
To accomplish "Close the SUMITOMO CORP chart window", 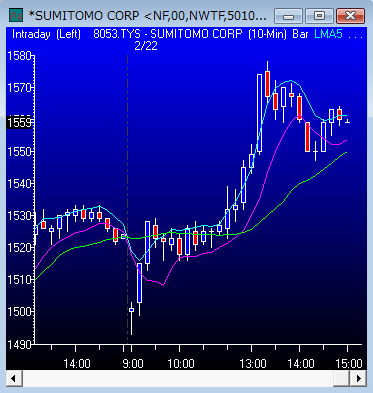I will click(350, 16).
